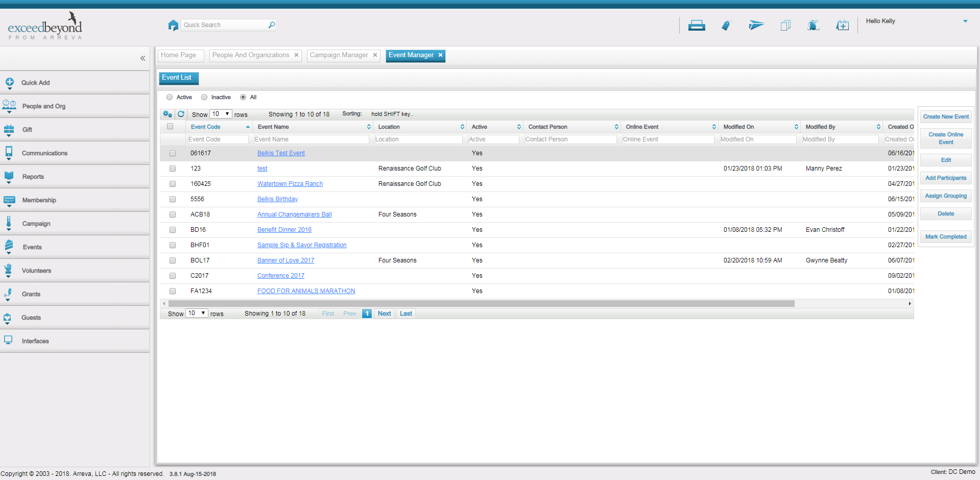Switch to the Campaign Manager tab

pos(339,55)
